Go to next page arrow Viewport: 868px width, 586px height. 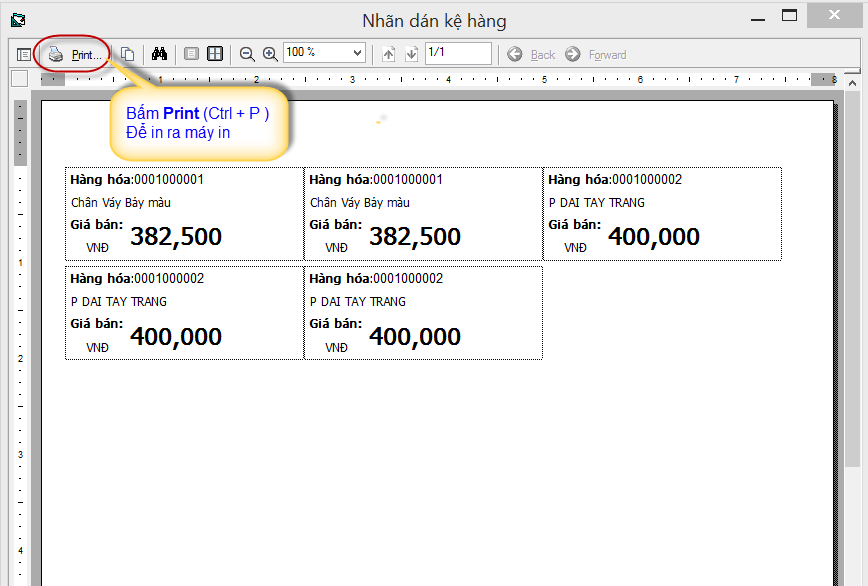pyautogui.click(x=411, y=54)
